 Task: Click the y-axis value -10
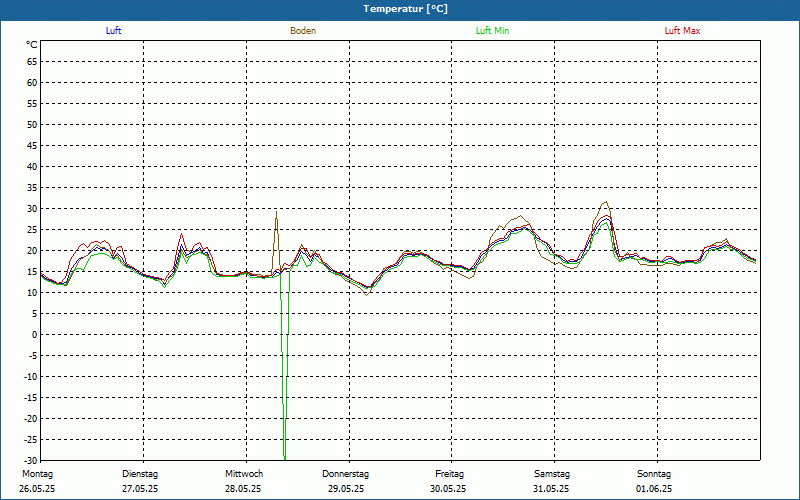[x=31, y=377]
